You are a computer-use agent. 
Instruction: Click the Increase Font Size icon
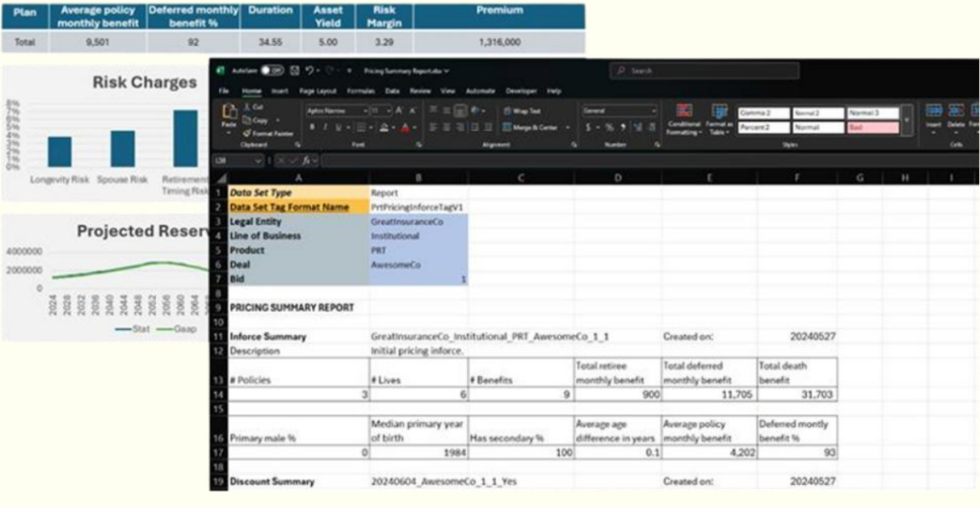pyautogui.click(x=399, y=111)
